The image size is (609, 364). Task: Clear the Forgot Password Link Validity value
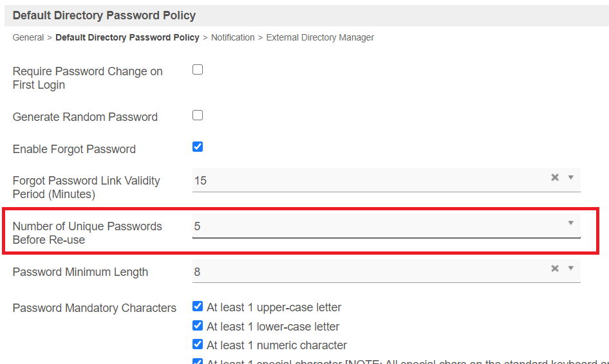pyautogui.click(x=554, y=177)
